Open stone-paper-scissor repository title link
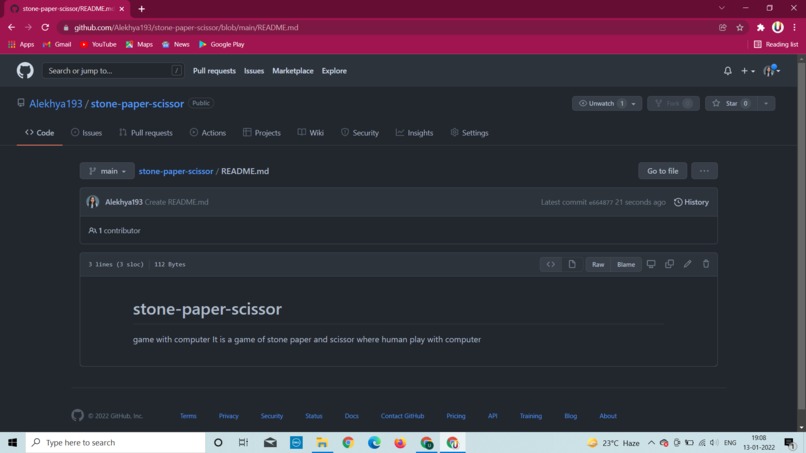The width and height of the screenshot is (806, 453). [x=137, y=103]
